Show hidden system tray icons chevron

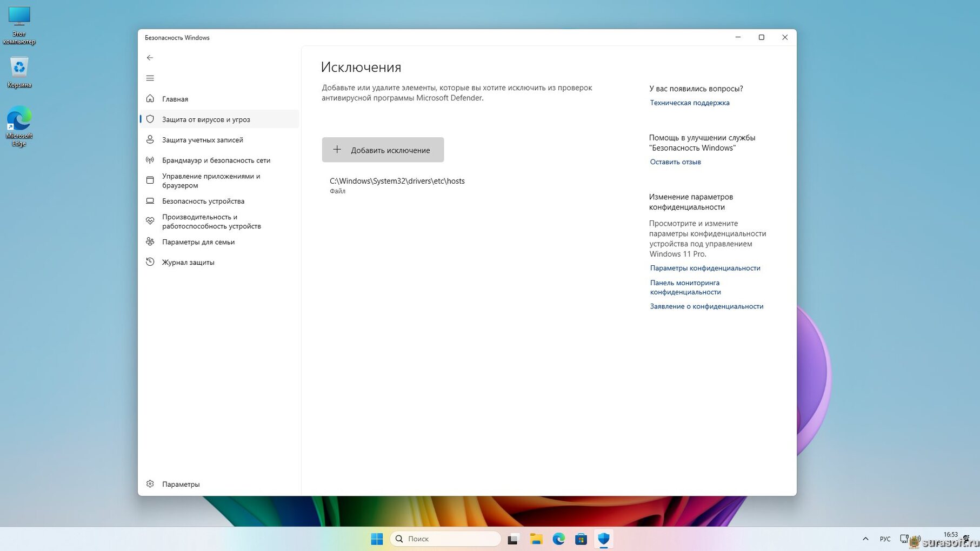click(x=865, y=539)
